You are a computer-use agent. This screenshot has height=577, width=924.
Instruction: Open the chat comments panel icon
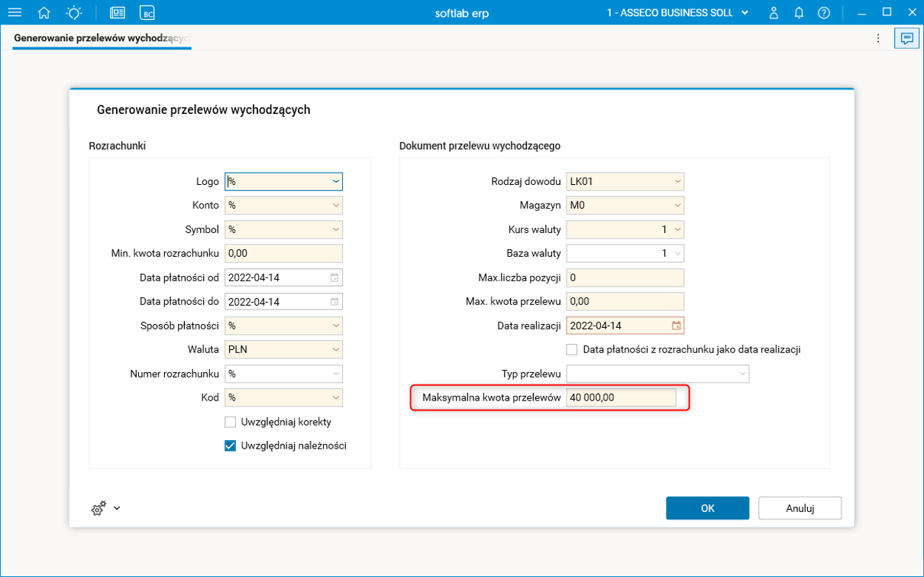(906, 38)
